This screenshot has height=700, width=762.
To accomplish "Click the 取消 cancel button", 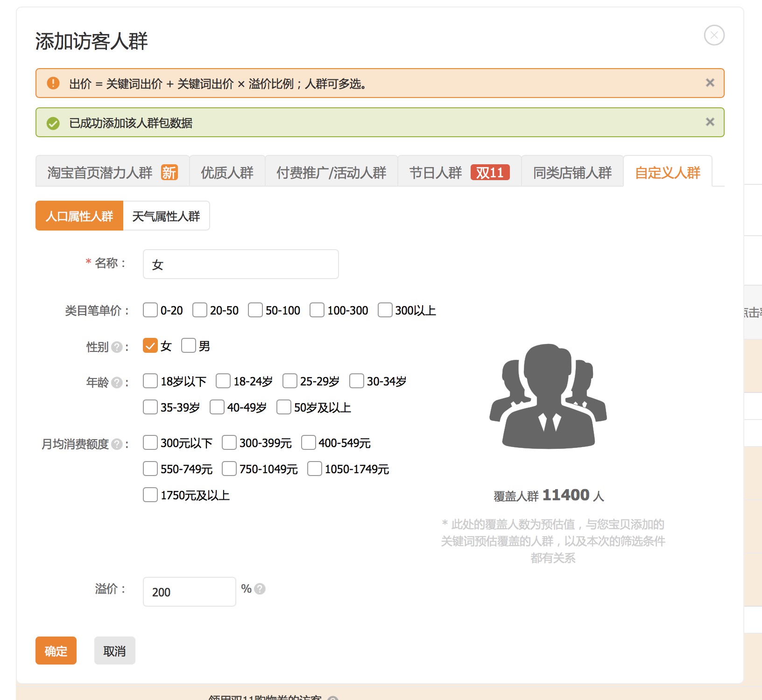I will [x=114, y=651].
